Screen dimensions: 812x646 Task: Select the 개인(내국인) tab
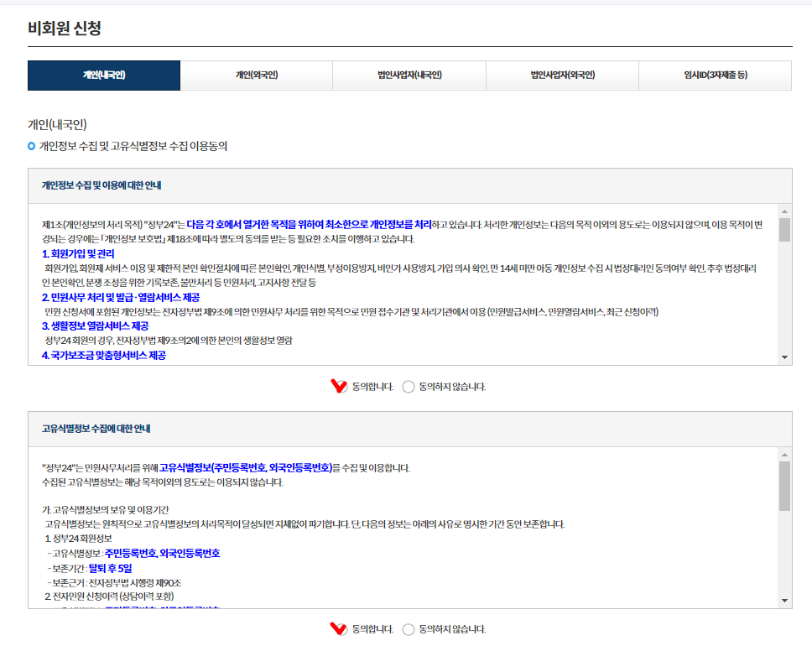coord(103,75)
